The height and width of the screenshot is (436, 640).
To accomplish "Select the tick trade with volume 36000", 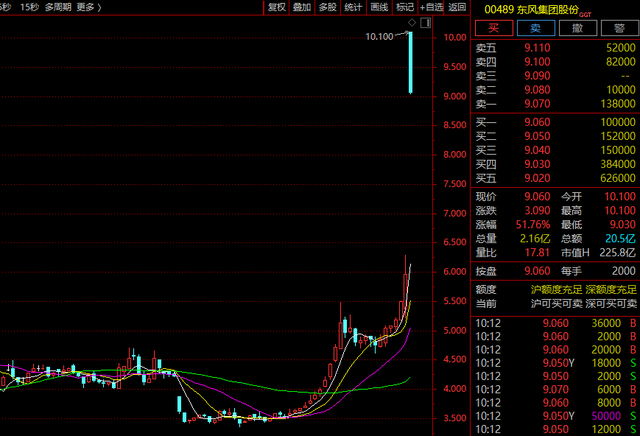I will (x=555, y=323).
